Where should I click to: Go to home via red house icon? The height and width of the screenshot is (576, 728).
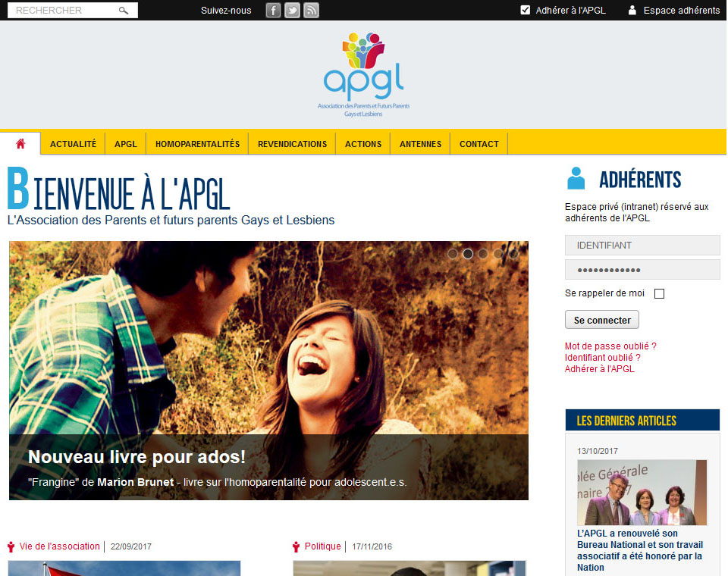click(x=20, y=144)
